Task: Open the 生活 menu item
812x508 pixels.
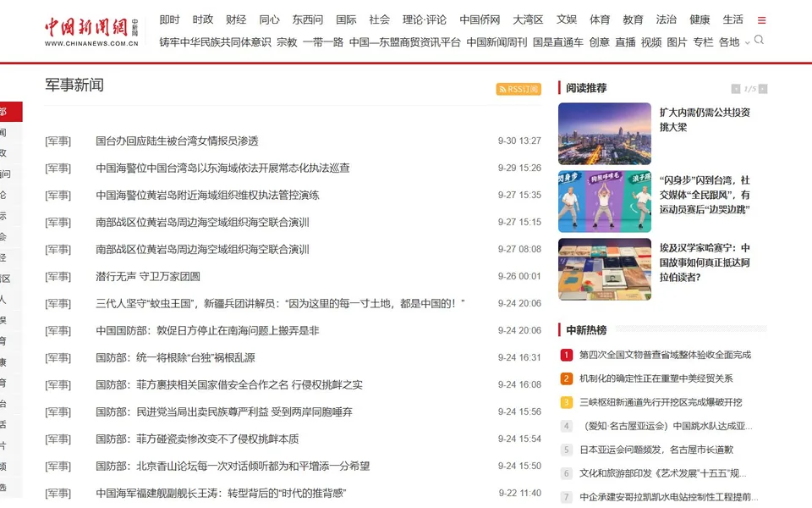Action: 732,19
